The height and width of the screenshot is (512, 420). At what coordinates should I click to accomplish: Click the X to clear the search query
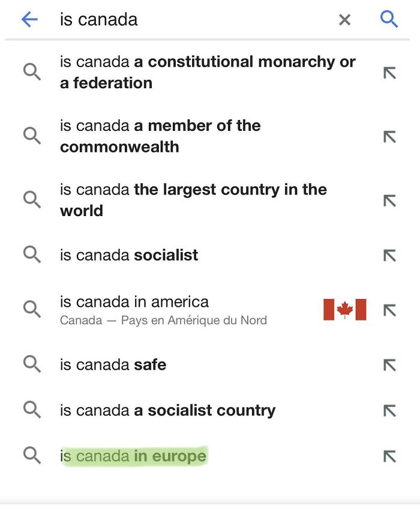pos(345,19)
